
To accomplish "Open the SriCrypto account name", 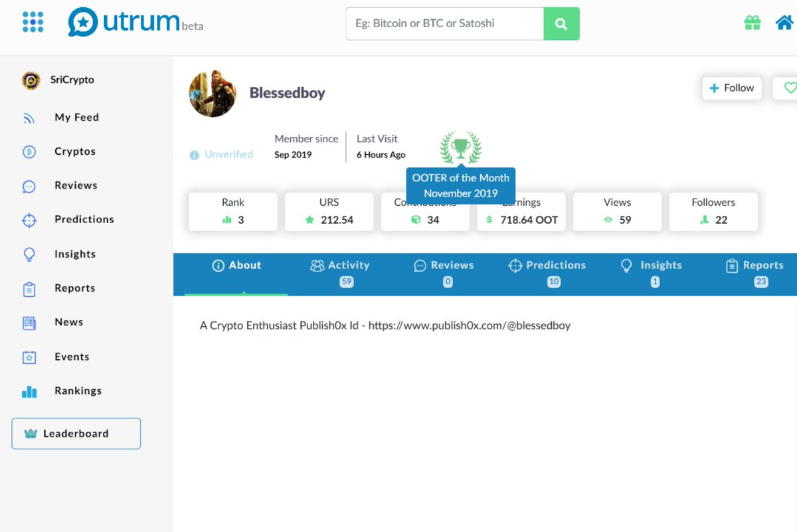I will [72, 80].
